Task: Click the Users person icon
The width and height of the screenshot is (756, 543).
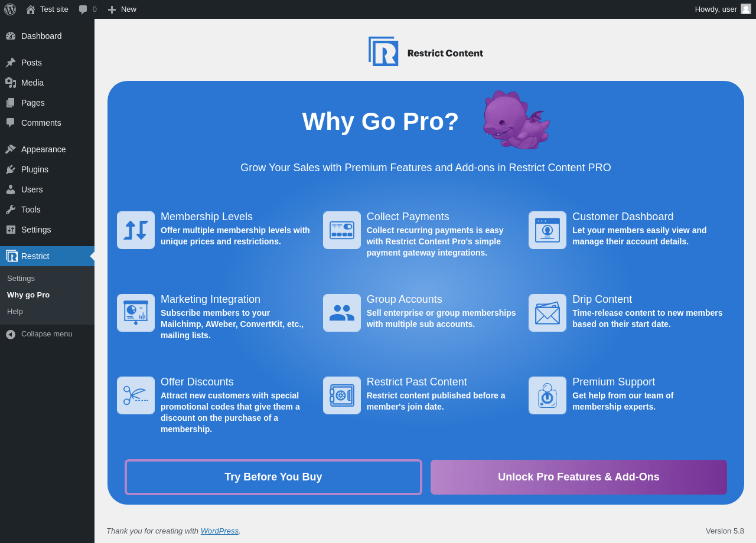Action: point(11,189)
